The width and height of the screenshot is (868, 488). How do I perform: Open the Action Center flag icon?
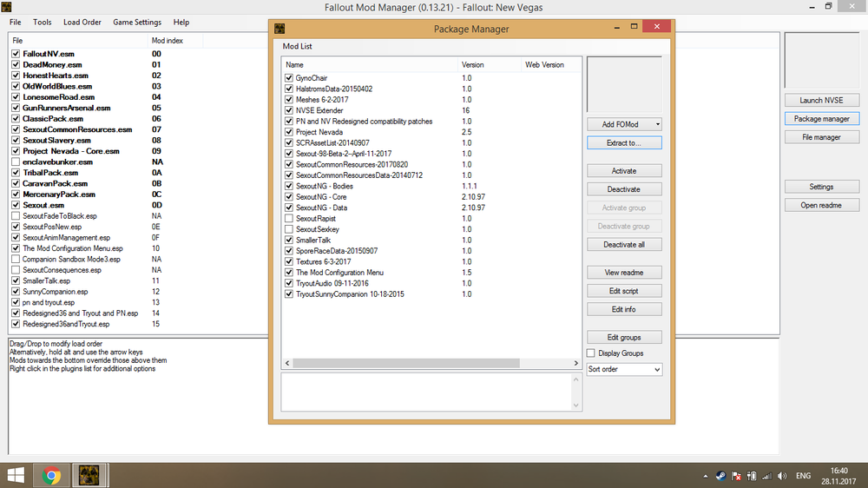point(736,476)
